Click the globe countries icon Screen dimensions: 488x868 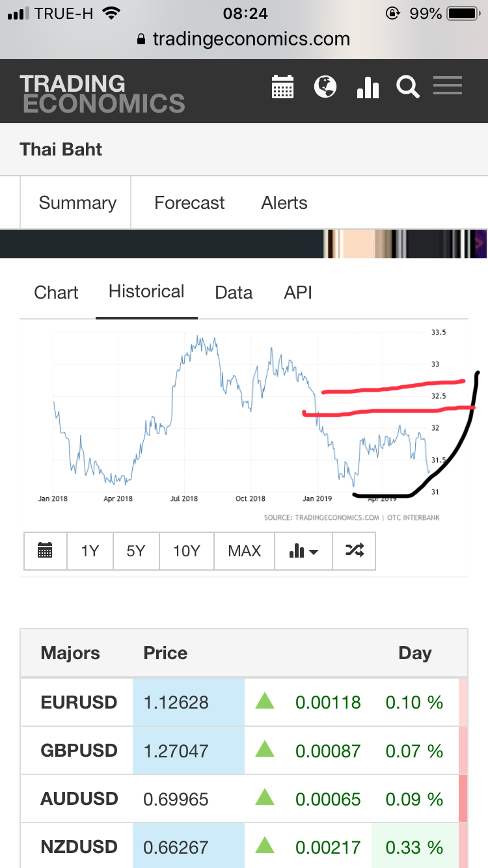point(325,87)
